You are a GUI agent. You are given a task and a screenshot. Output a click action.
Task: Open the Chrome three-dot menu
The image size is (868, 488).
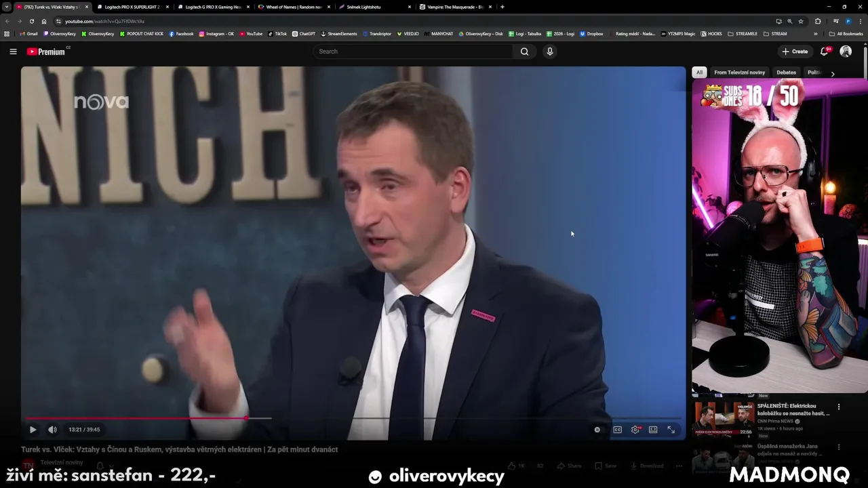click(861, 21)
